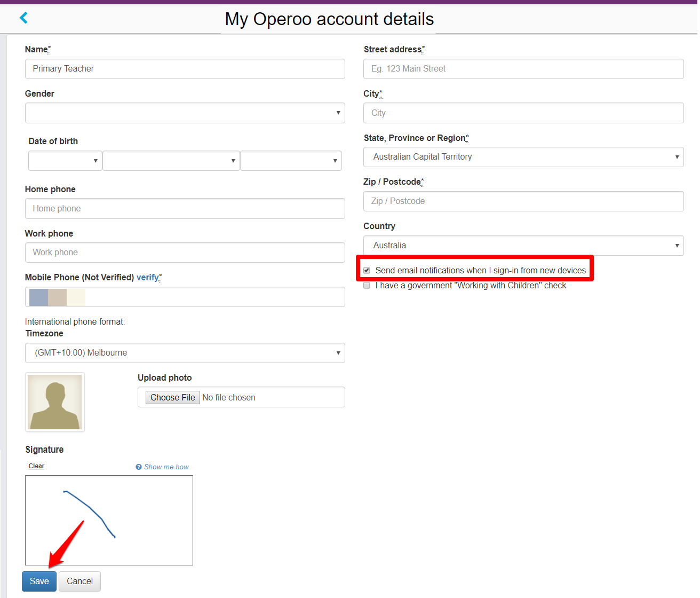Open the Show me how link
The width and height of the screenshot is (700, 598).
coord(166,467)
